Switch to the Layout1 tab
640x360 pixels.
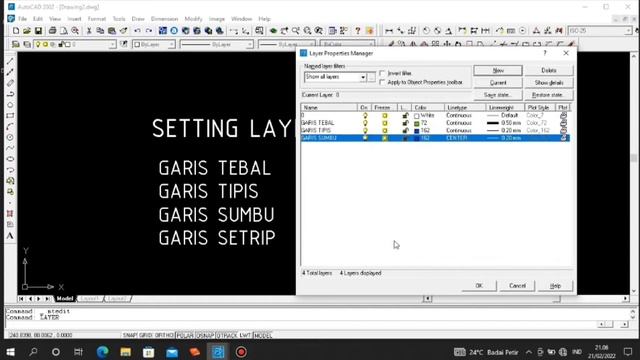(90, 299)
